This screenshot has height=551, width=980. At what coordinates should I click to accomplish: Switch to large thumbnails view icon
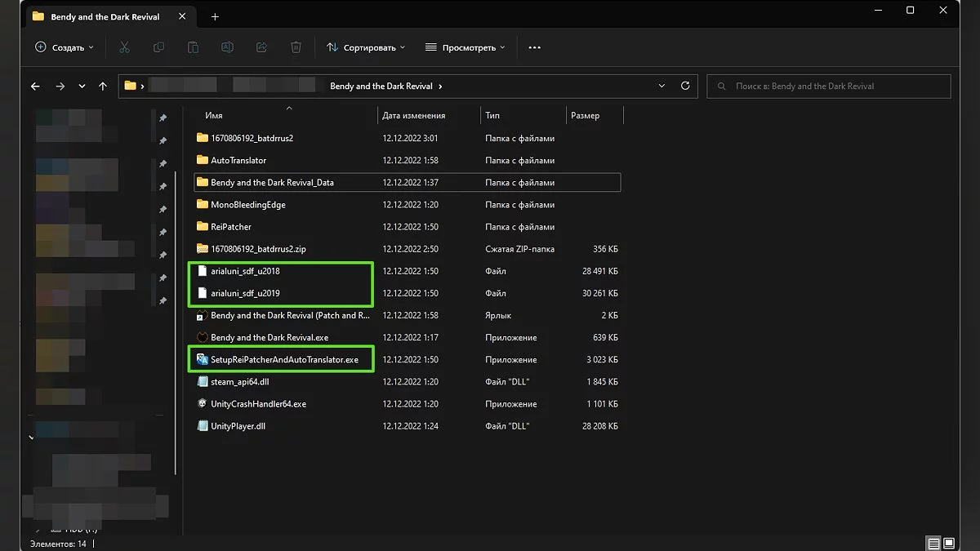click(x=949, y=543)
